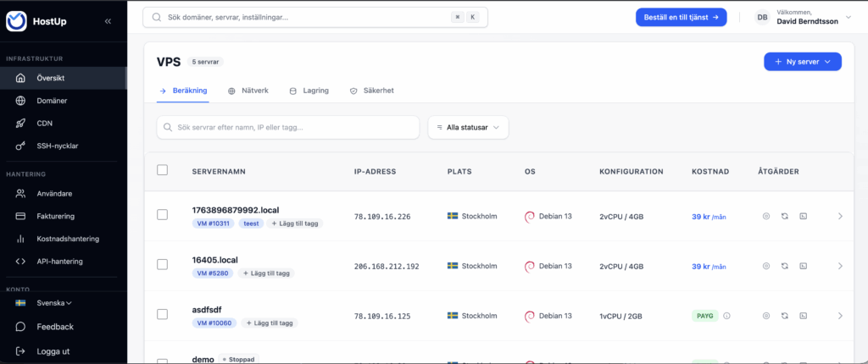Open Domäner globe icon in sidebar
The image size is (868, 364).
20,101
